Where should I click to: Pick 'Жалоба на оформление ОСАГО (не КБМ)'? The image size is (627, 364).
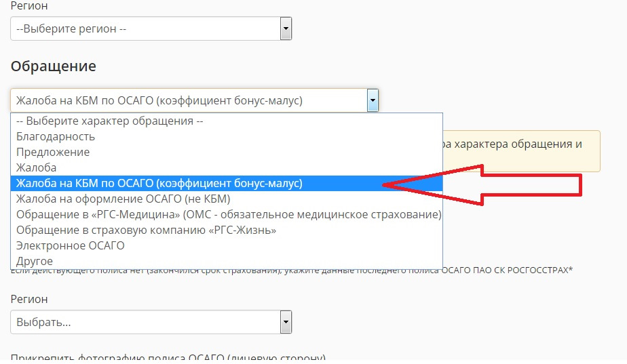pyautogui.click(x=227, y=199)
